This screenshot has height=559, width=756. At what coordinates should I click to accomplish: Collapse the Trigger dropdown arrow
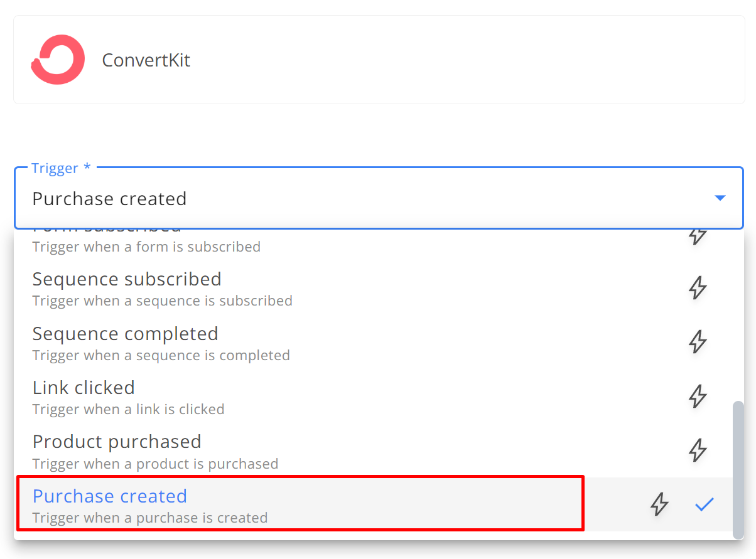point(720,198)
